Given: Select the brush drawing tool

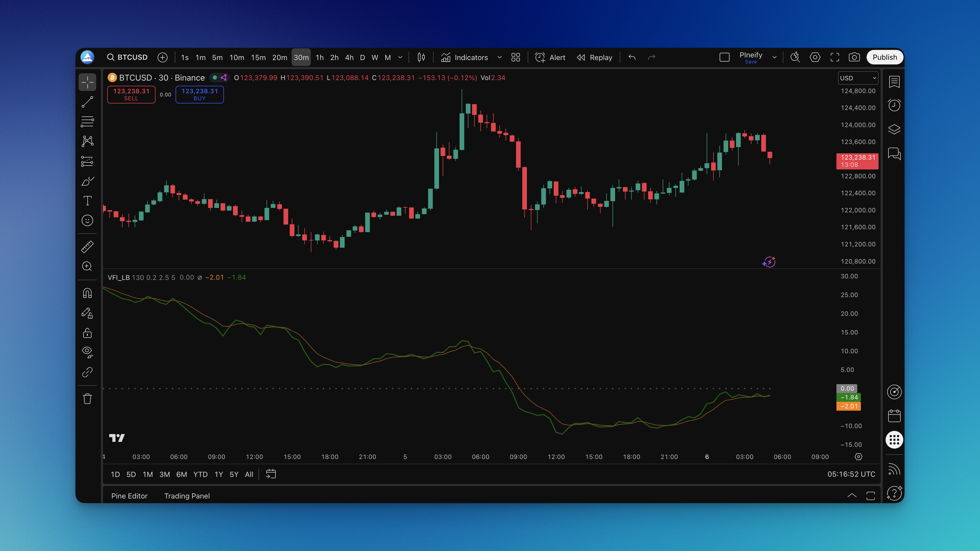Looking at the screenshot, I should click(87, 181).
